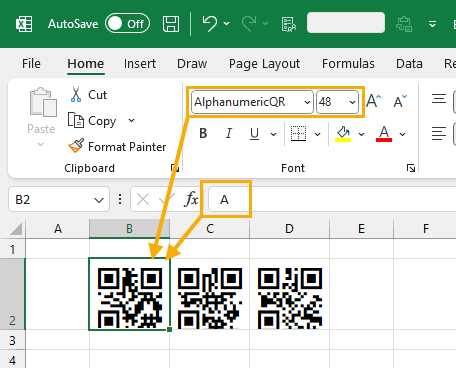Click formula bar content A
456x368 pixels.
(224, 200)
